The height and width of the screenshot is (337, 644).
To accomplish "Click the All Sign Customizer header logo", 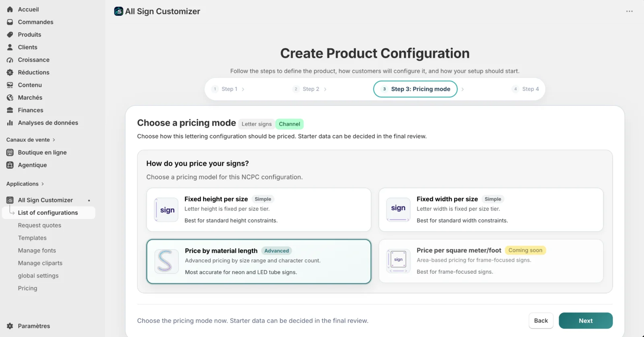I will click(119, 11).
